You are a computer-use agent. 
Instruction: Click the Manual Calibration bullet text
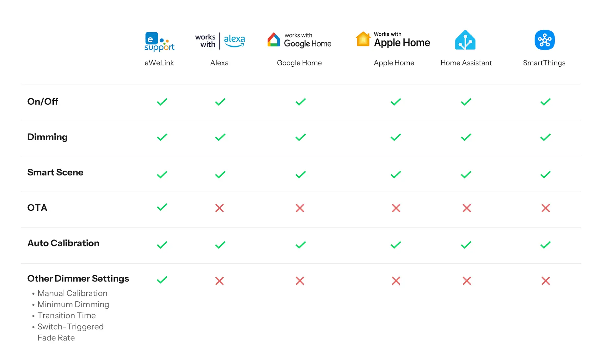[x=72, y=293]
